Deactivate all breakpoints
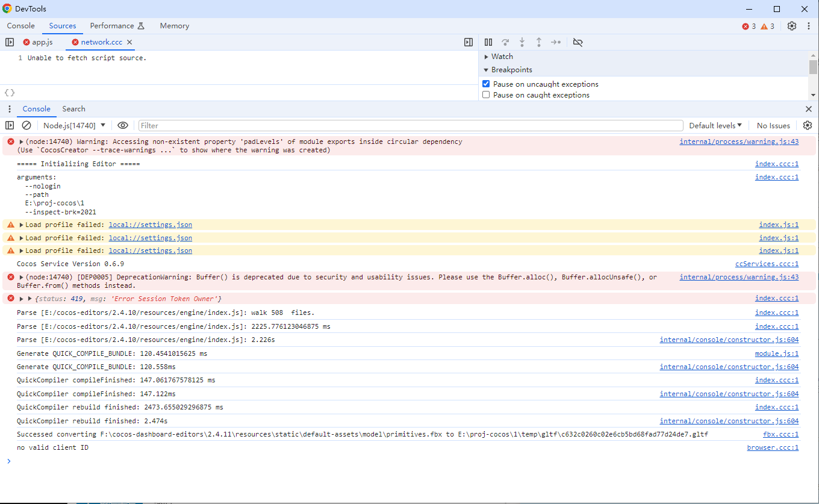 578,42
